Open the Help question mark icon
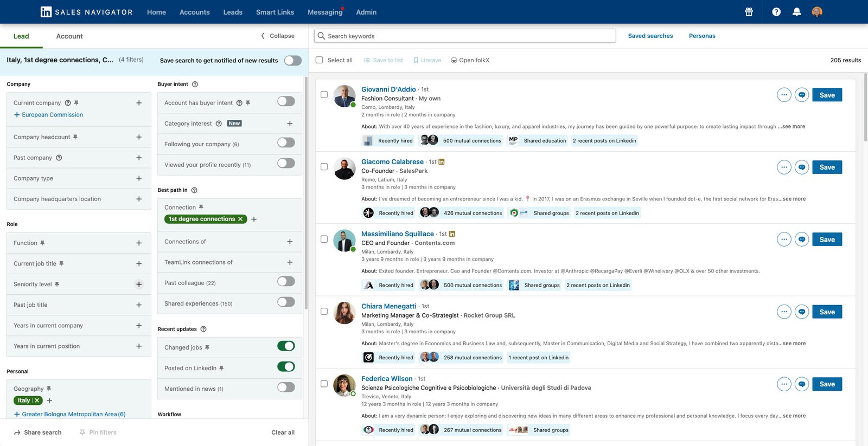868x446 pixels. 776,12
